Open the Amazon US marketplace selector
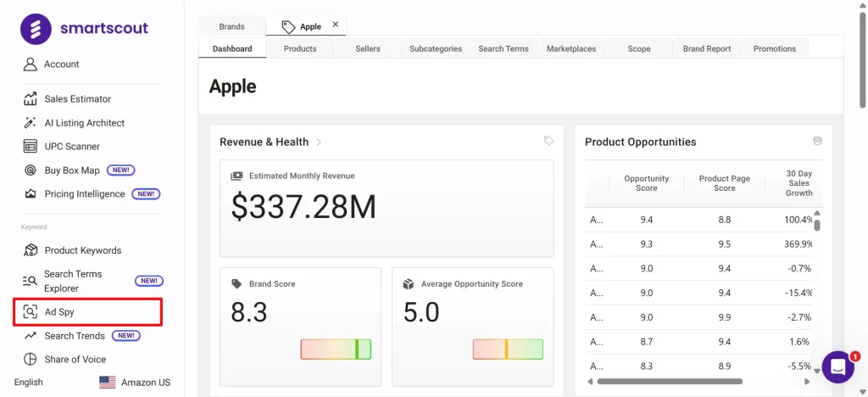Screen dimensions: 868x397 pyautogui.click(x=135, y=382)
